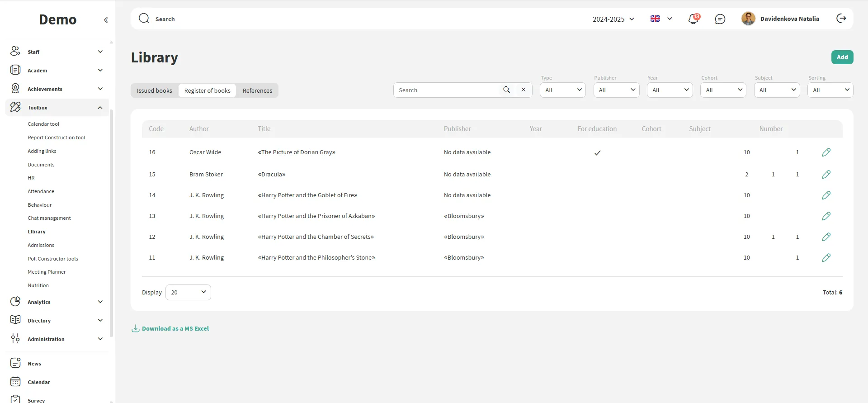Viewport: 868px width, 403px height.
Task: Edit the Dracula book entry
Action: [x=826, y=175]
